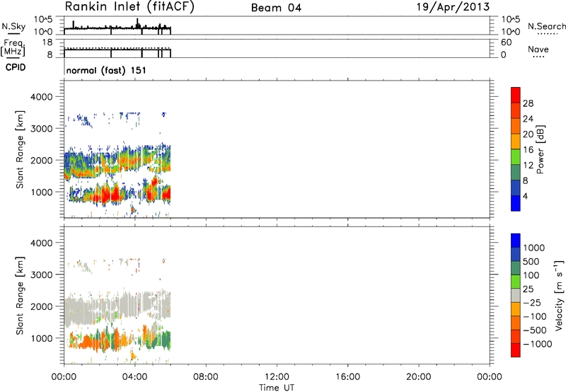Pick the bright blue top velocity colorbar segment
Image resolution: width=566 pixels, height=392 pixels.
point(516,241)
